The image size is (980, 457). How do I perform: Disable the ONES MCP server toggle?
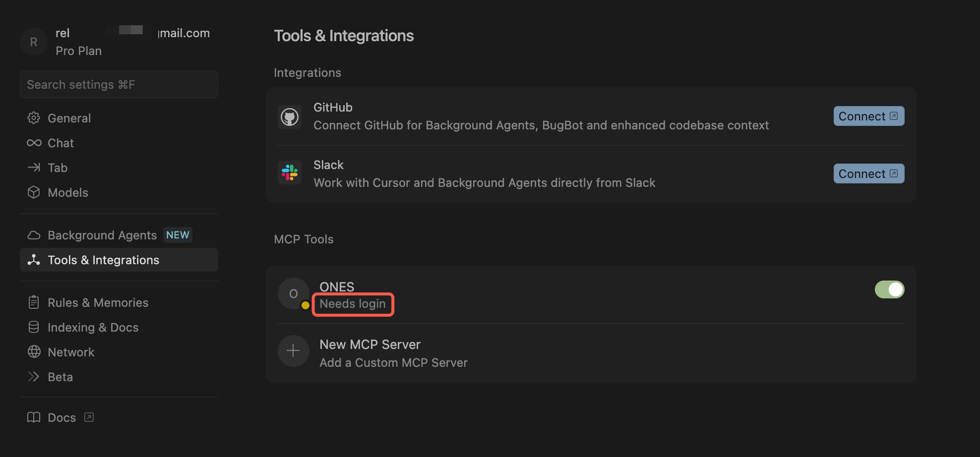click(x=889, y=289)
